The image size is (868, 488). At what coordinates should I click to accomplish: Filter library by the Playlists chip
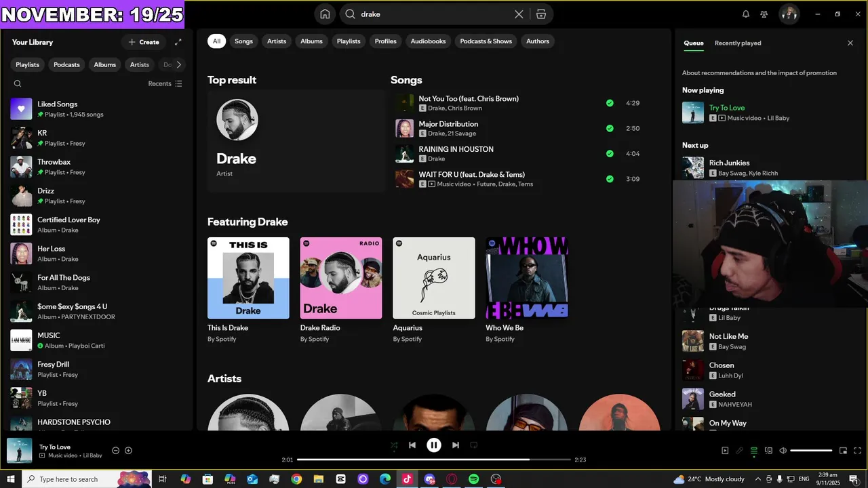coord(28,65)
